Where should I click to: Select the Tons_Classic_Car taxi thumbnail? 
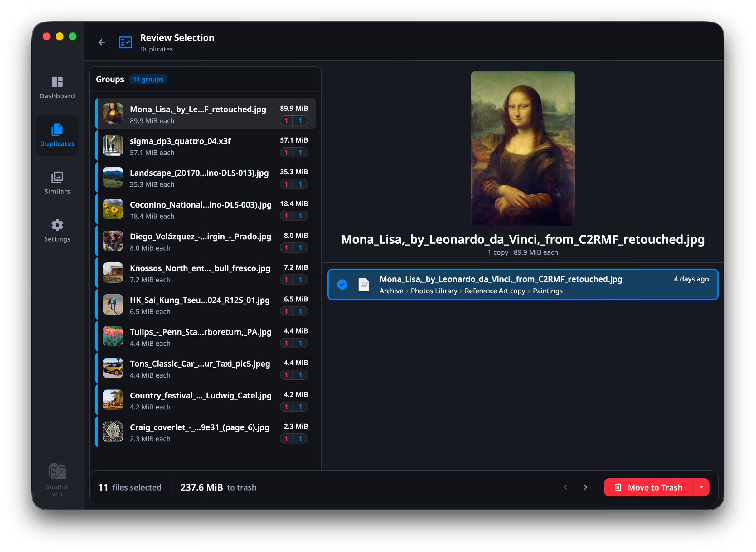tap(113, 368)
